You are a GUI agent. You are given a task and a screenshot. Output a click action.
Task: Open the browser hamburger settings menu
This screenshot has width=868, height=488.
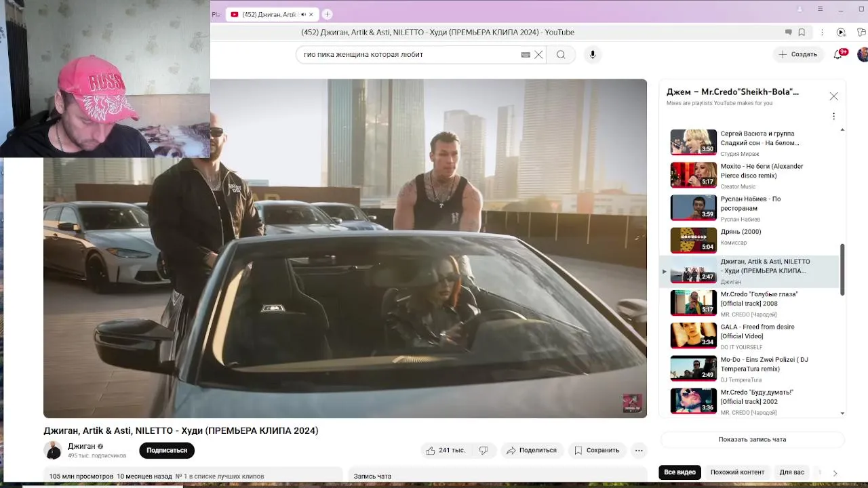[820, 9]
